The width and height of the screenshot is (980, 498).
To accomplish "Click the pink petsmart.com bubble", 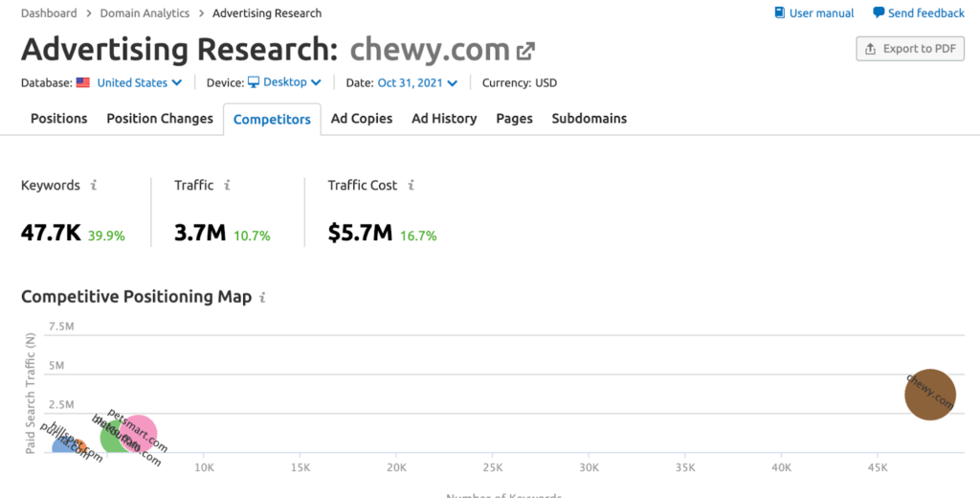I will [x=139, y=433].
